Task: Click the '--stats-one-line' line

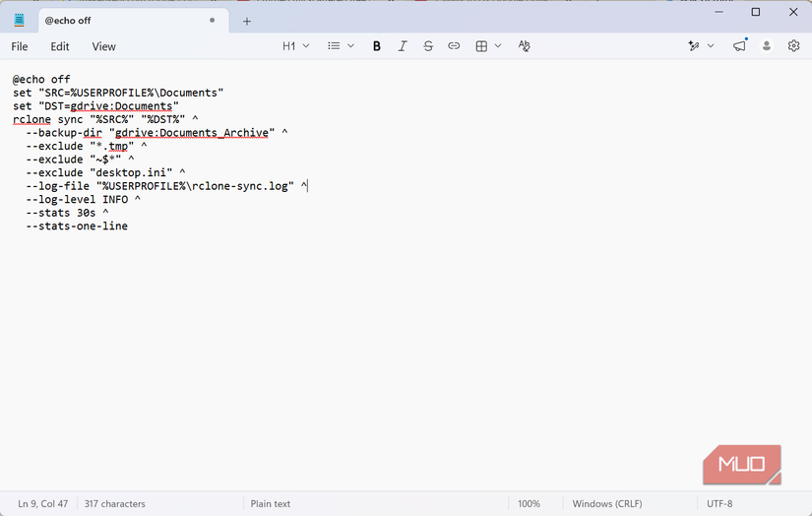Action: pos(77,226)
